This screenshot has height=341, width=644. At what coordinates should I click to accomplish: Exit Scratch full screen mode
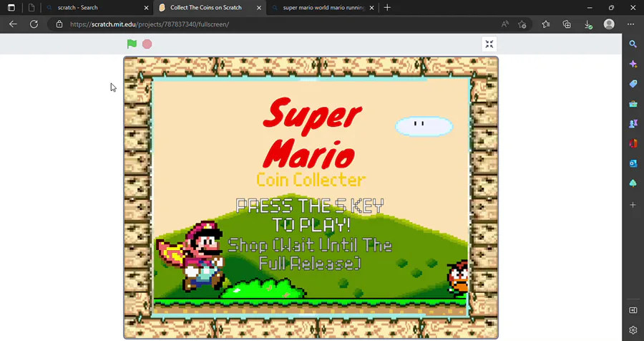(489, 44)
